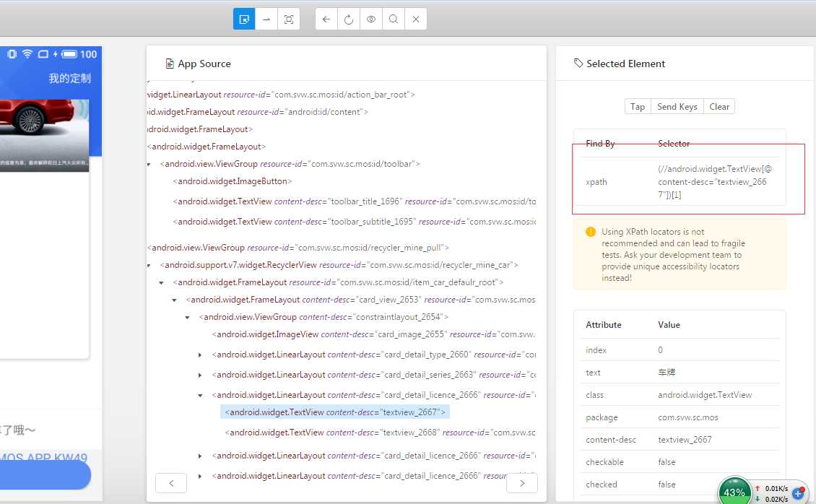The height and width of the screenshot is (504, 816).
Task: Select the card_image_2655 ImageView node
Action: (373, 334)
